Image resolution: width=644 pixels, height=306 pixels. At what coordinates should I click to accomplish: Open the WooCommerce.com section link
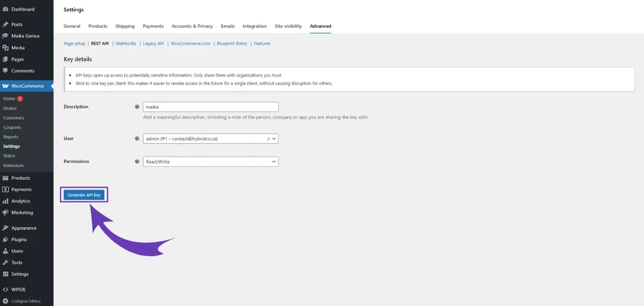(x=191, y=43)
